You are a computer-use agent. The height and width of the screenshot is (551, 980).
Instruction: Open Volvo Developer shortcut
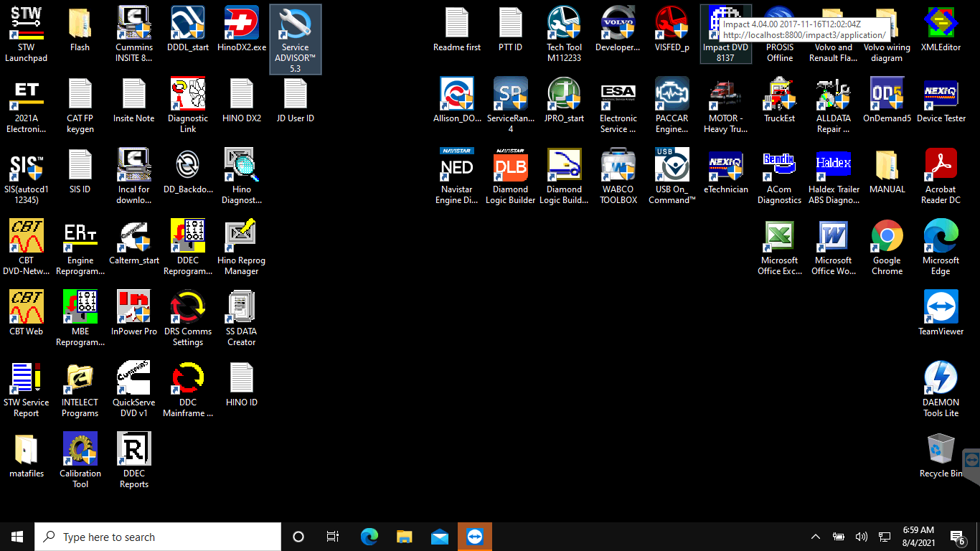click(x=618, y=29)
